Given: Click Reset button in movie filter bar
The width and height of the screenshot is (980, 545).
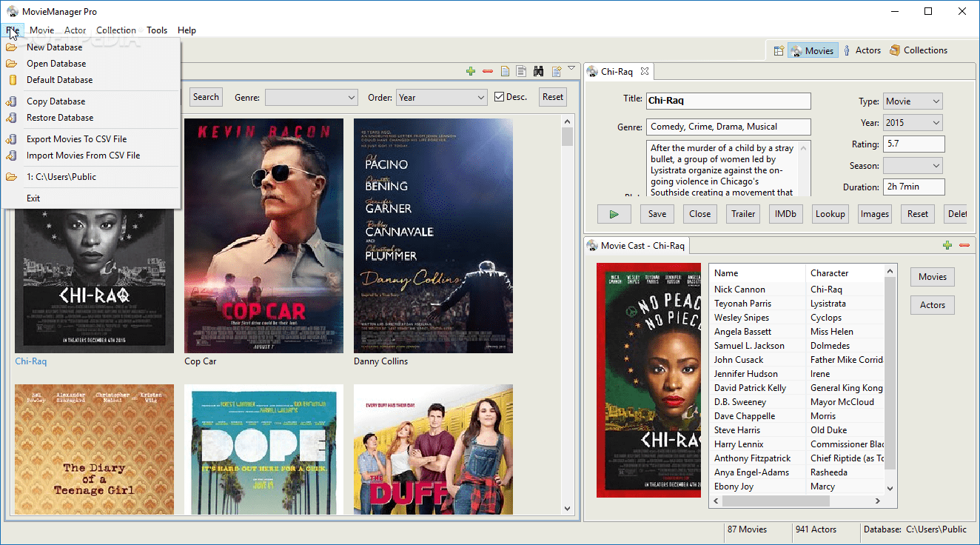Looking at the screenshot, I should click(x=553, y=97).
